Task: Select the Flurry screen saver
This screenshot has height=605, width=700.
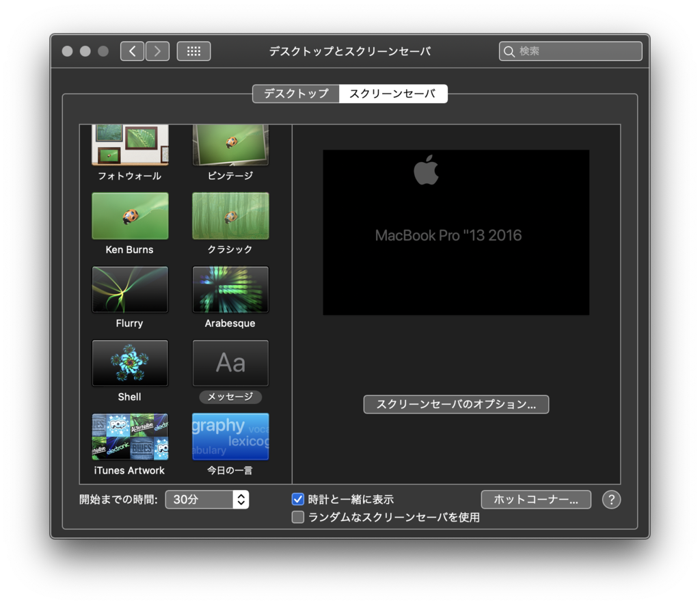Action: [129, 288]
